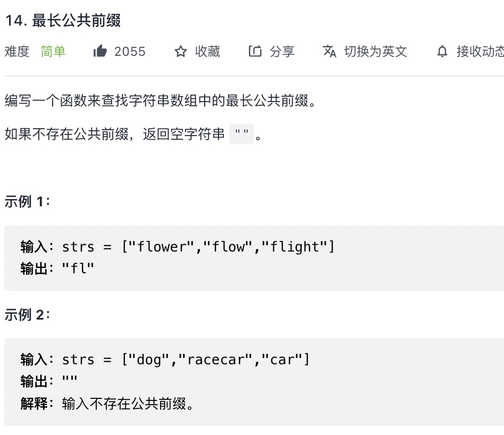Click the 难度 difficulty label
This screenshot has height=435, width=504.
pos(17,52)
